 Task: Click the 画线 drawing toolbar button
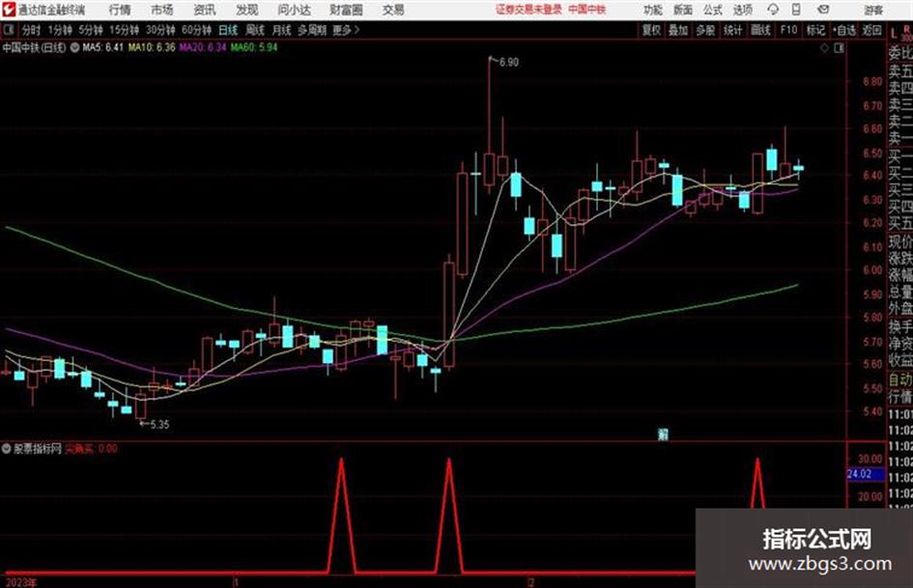coord(760,30)
